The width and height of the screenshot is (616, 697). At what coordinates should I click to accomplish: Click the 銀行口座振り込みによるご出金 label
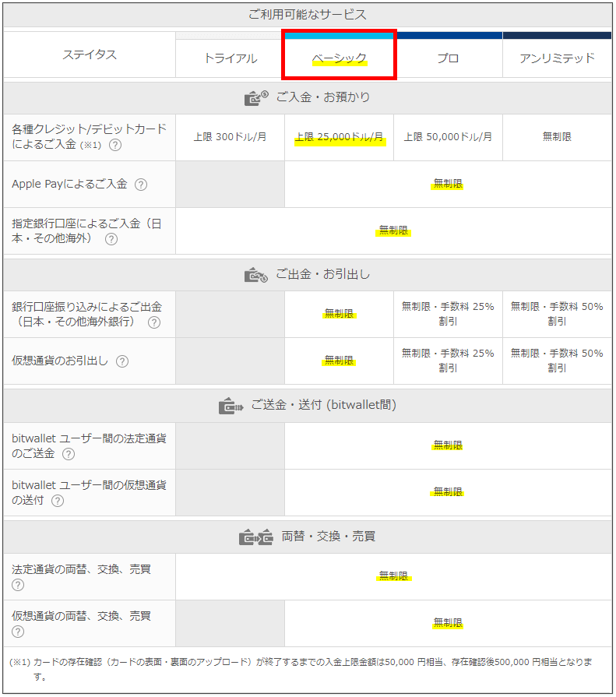coord(86,315)
